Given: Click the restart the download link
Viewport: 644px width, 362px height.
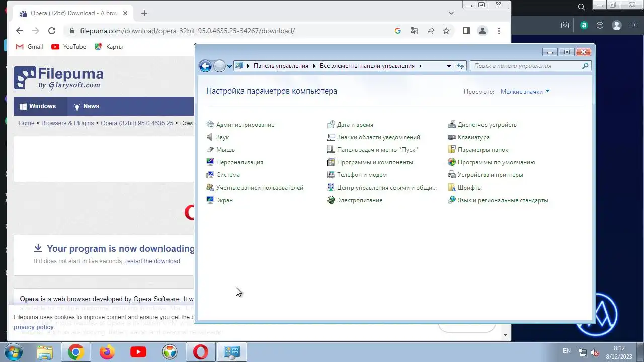Looking at the screenshot, I should pos(152,261).
